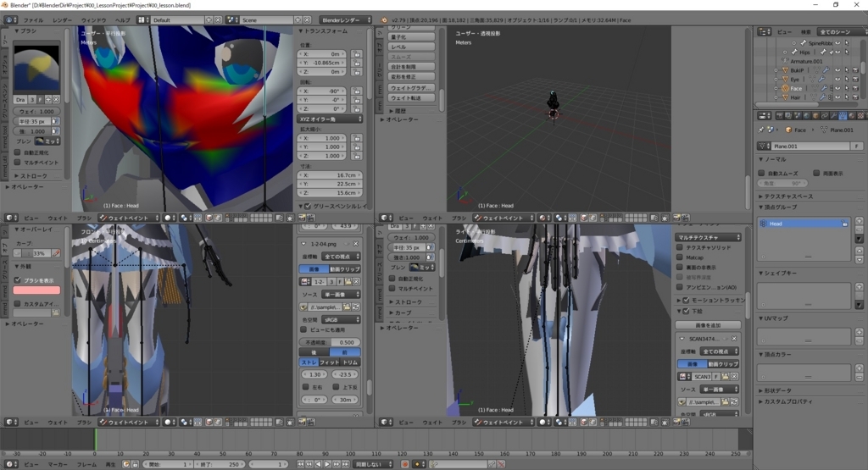Click the ストレッチ button in background image settings
This screenshot has width=868, height=470.
coord(309,362)
